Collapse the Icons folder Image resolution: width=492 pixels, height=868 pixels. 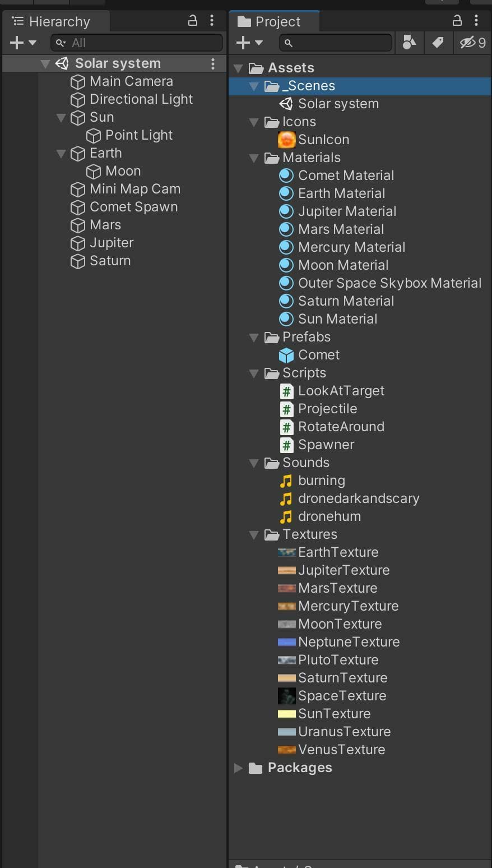point(254,122)
